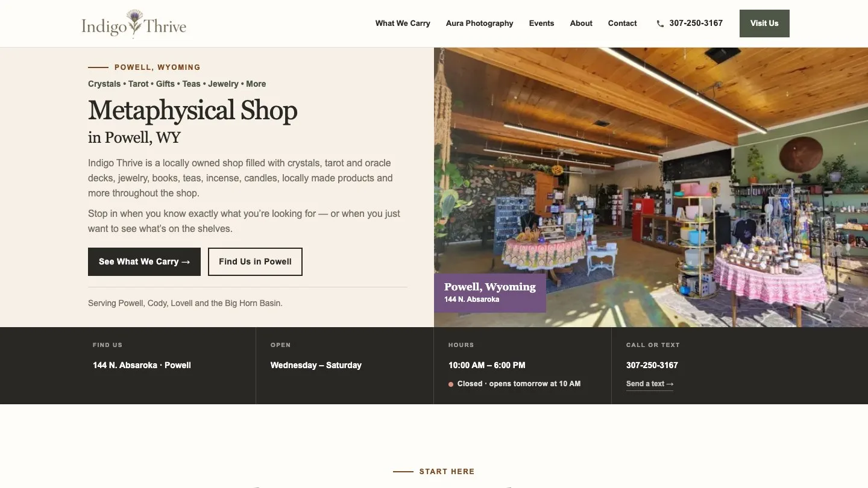The height and width of the screenshot is (488, 868).
Task: Click the phone icon beside 307-250-3167
Action: (x=660, y=23)
